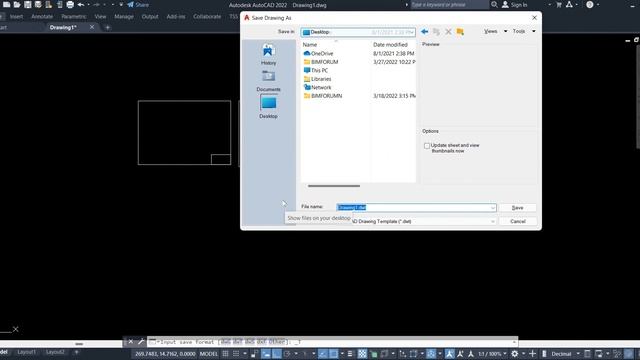Image resolution: width=640 pixels, height=360 pixels.
Task: Click the Undo arrow in Quick Access toolbar
Action: (81, 4)
